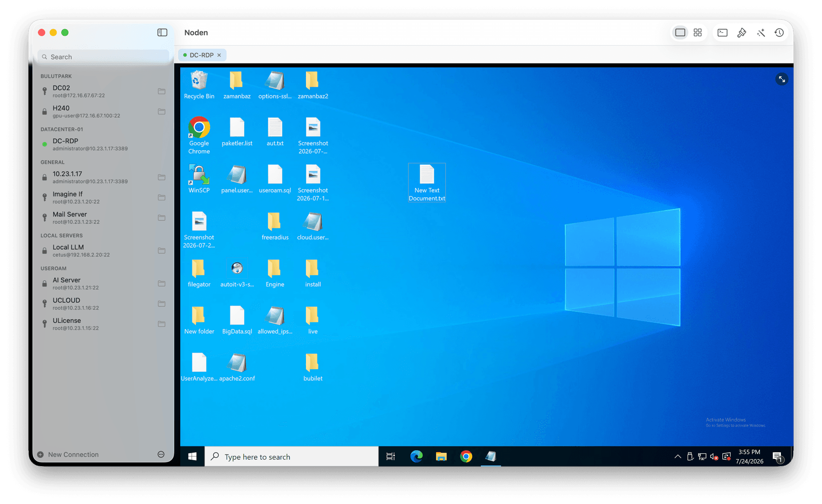
Task: Select zamanbaz2 folder on desktop
Action: [x=313, y=85]
